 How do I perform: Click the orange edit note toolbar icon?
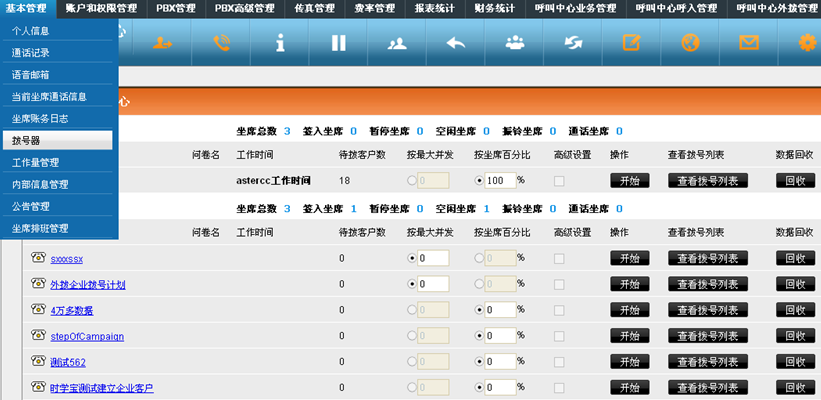(631, 43)
